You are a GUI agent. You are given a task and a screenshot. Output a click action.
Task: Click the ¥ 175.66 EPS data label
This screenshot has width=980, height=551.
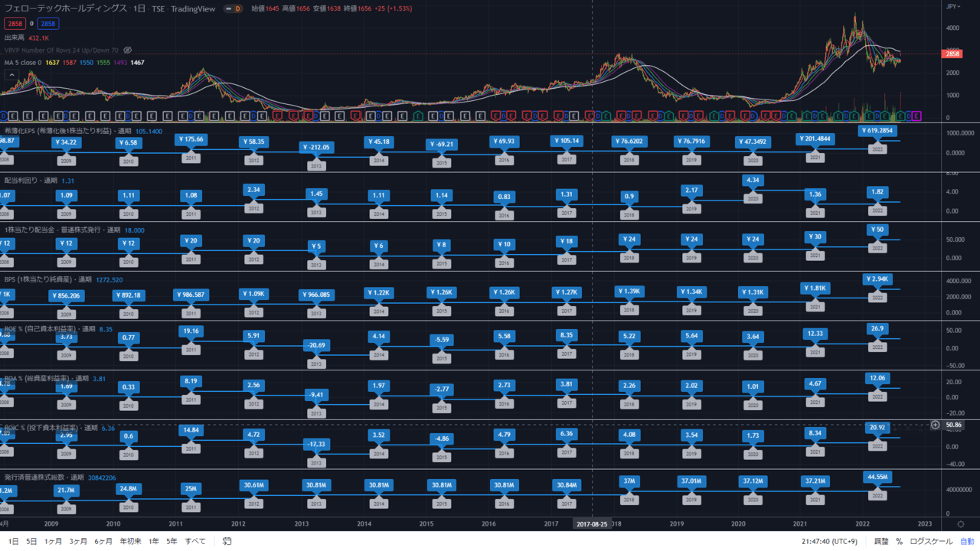click(x=190, y=139)
